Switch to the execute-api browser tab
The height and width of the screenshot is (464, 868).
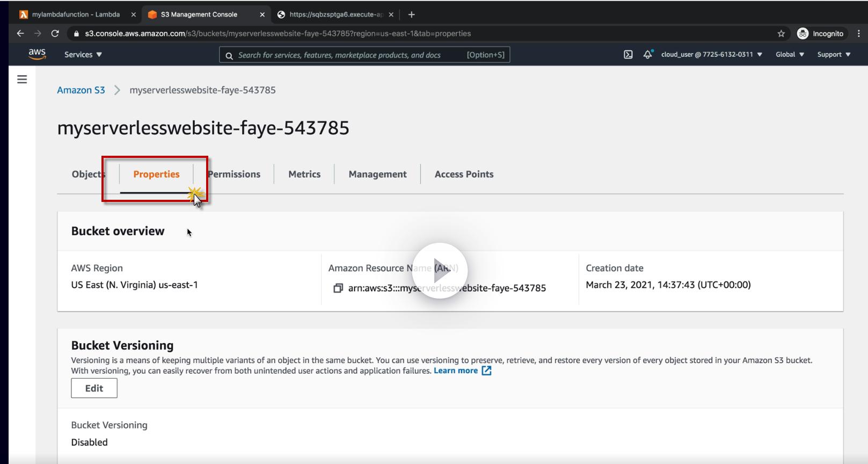pyautogui.click(x=335, y=15)
